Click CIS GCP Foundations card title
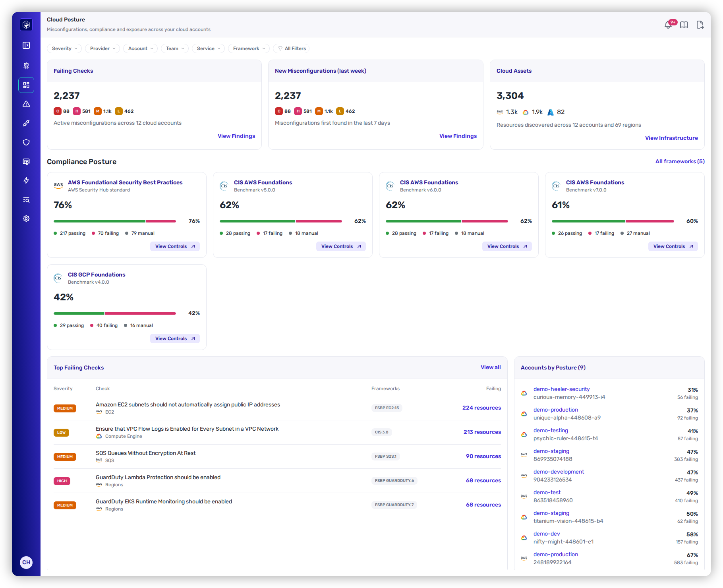723x588 pixels. point(97,275)
